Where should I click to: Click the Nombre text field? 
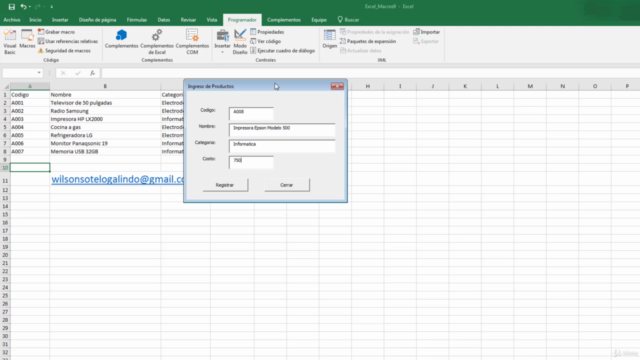click(282, 129)
